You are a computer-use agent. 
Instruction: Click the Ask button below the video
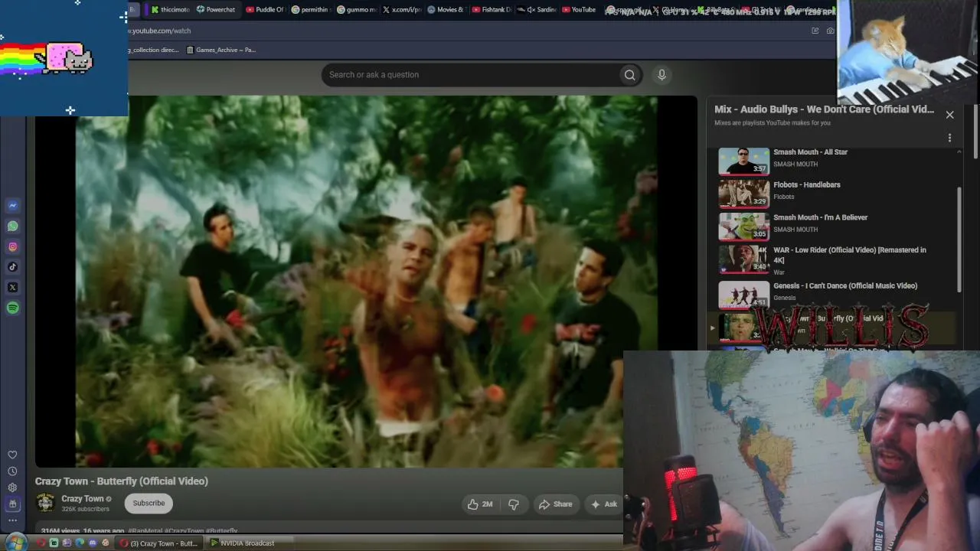pos(603,504)
